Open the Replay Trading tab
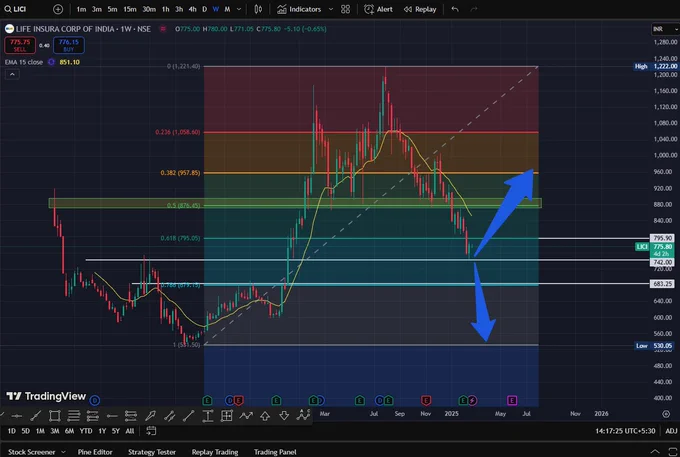Viewport: 680px width, 457px height. pos(215,452)
